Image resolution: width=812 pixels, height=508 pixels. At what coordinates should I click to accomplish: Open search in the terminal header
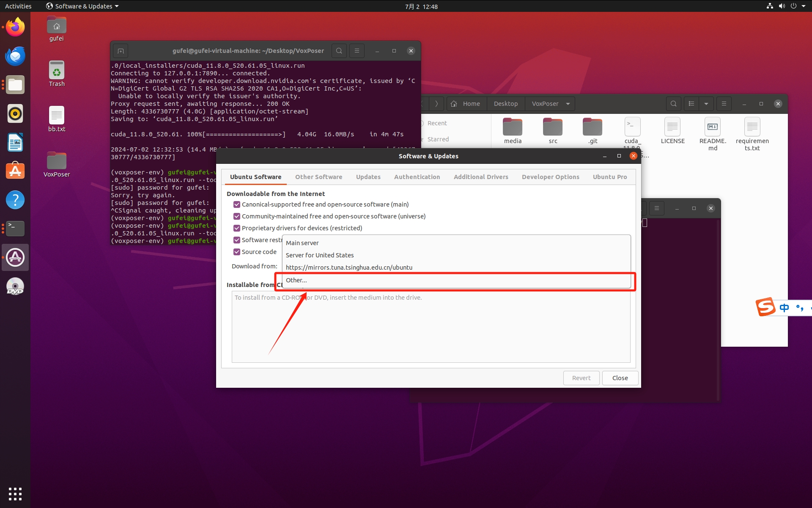(x=339, y=51)
